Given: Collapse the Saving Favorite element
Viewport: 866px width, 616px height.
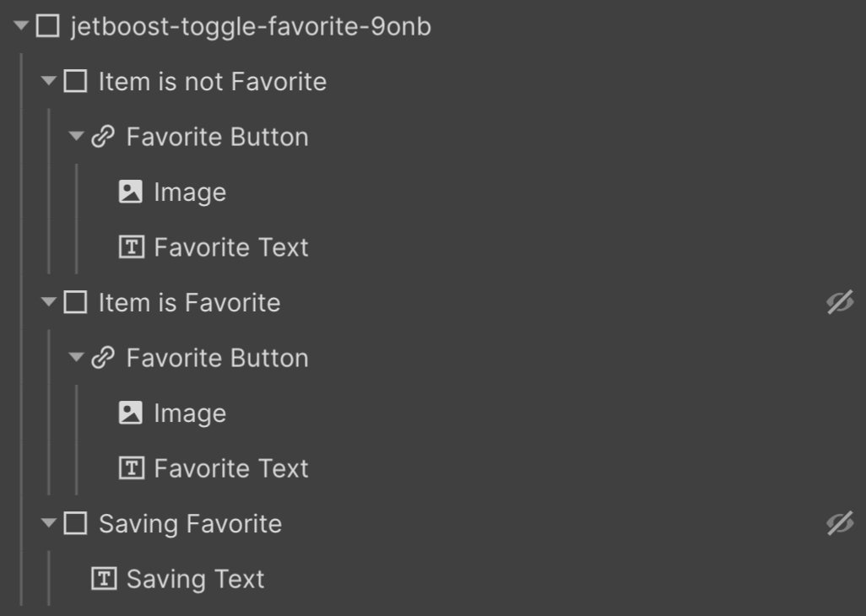Looking at the screenshot, I should [51, 523].
